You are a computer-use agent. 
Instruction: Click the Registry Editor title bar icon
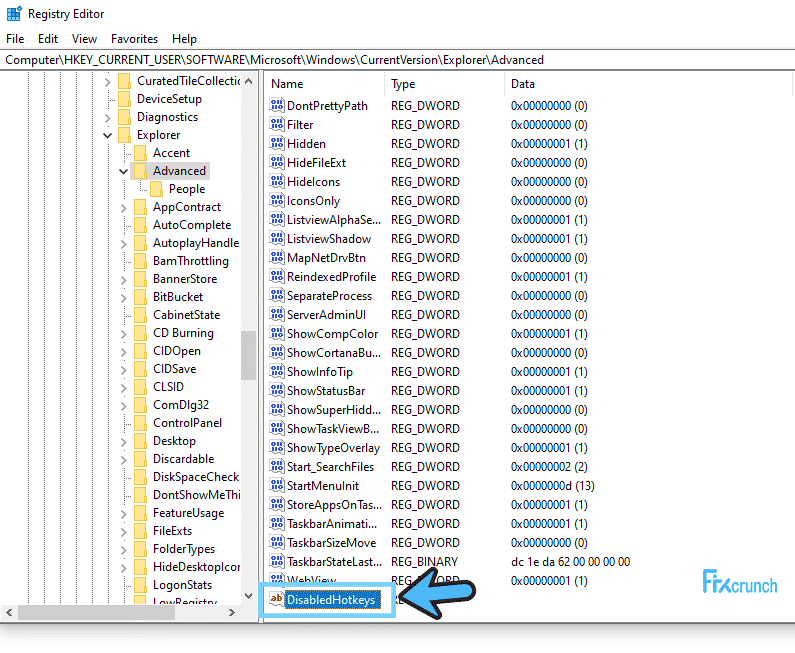tap(14, 14)
